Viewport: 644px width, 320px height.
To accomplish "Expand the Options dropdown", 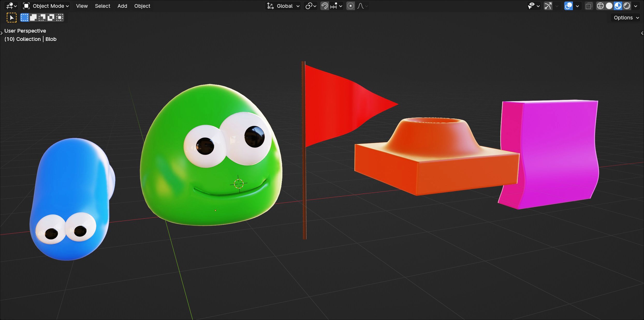I will (626, 18).
